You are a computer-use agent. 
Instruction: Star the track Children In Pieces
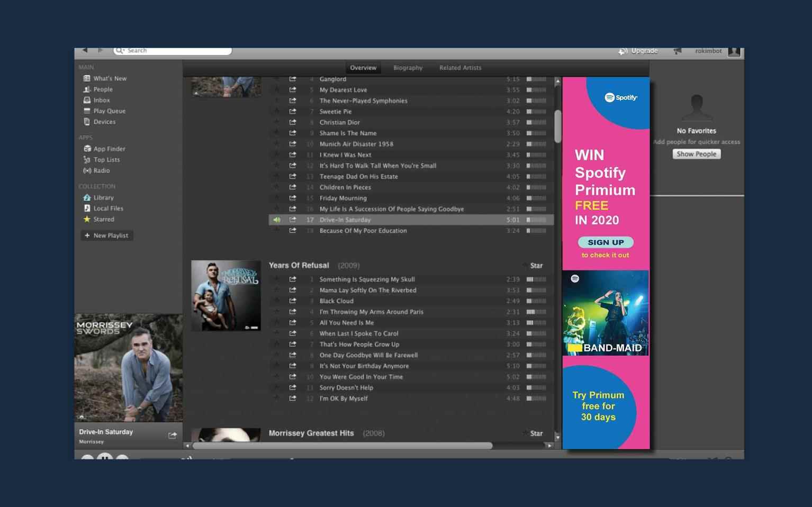(276, 187)
